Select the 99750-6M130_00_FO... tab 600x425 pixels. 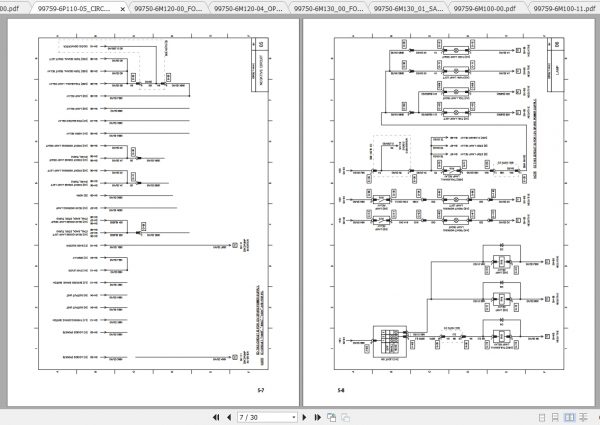(328, 8)
